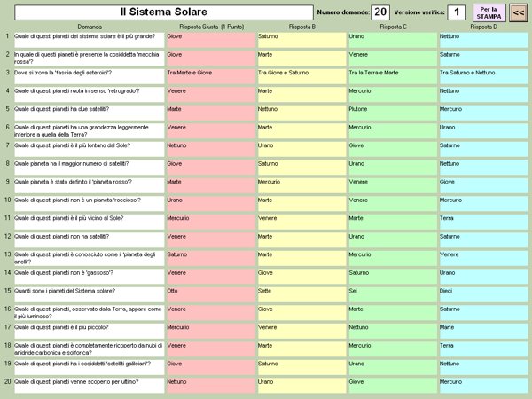Screen dimensions: 532x399
Task: Click 'Marte' answer C in question 16
Action: coord(393,313)
